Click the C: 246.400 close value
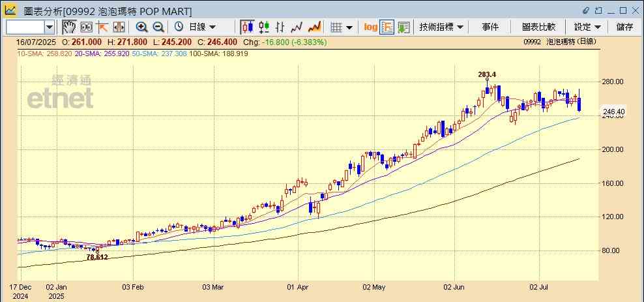 click(217, 42)
